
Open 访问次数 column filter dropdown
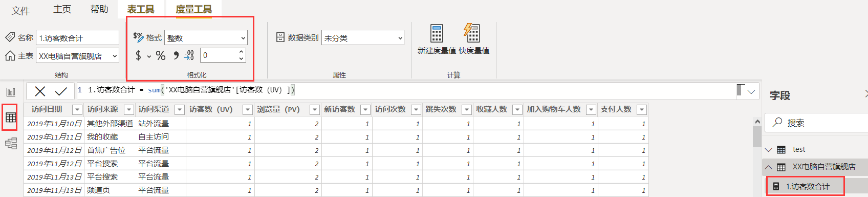[x=416, y=109]
